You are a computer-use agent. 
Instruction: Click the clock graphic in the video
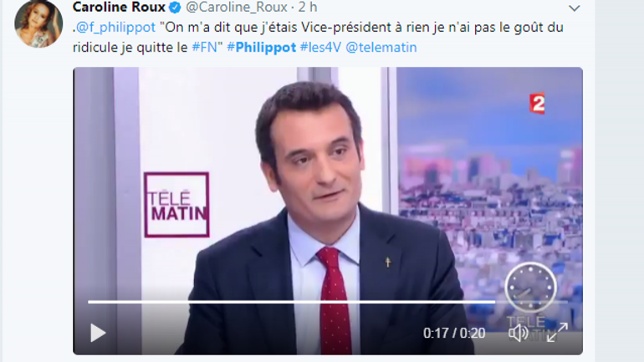click(530, 288)
